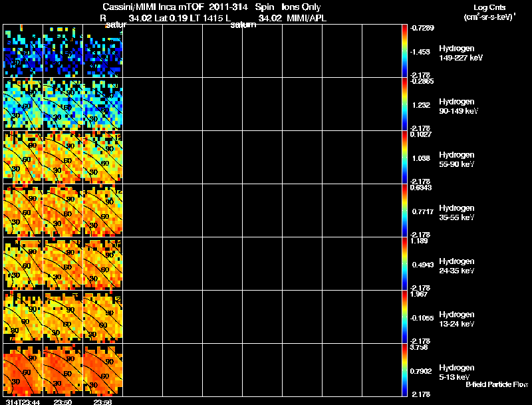Click the '0.7717' color scale value
Image resolution: width=532 pixels, height=405 pixels.
click(x=423, y=211)
